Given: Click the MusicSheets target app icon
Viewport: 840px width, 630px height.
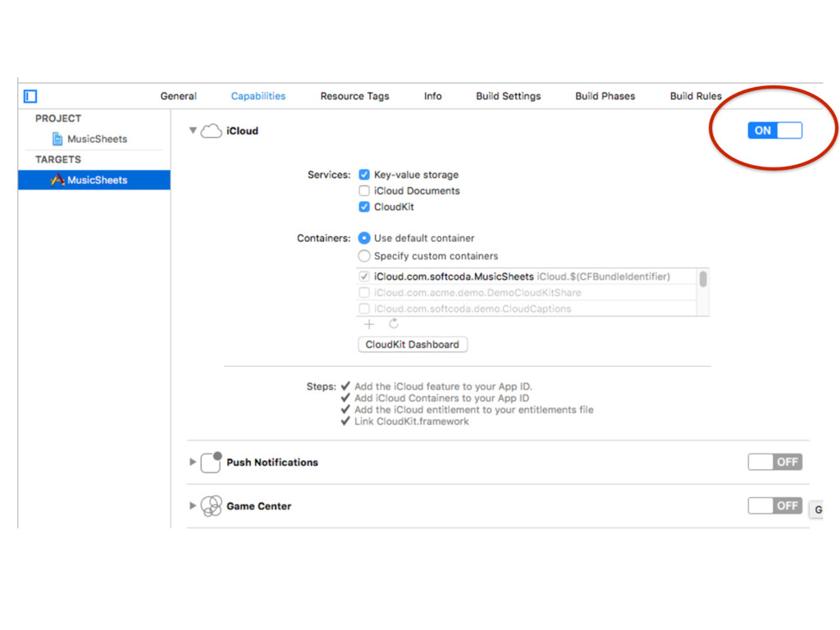Looking at the screenshot, I should click(x=57, y=180).
